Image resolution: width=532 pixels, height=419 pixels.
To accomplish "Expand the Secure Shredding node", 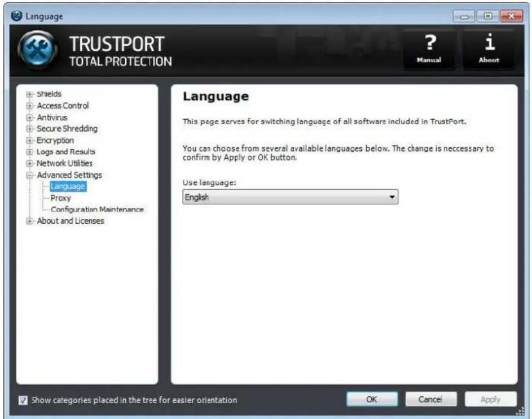I will coord(29,129).
